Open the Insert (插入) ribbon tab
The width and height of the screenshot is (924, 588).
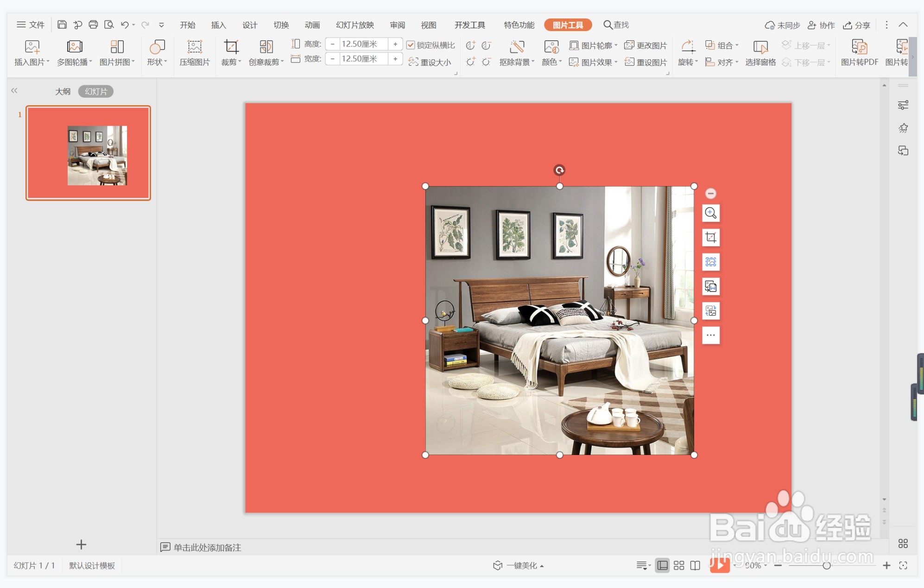tap(218, 25)
